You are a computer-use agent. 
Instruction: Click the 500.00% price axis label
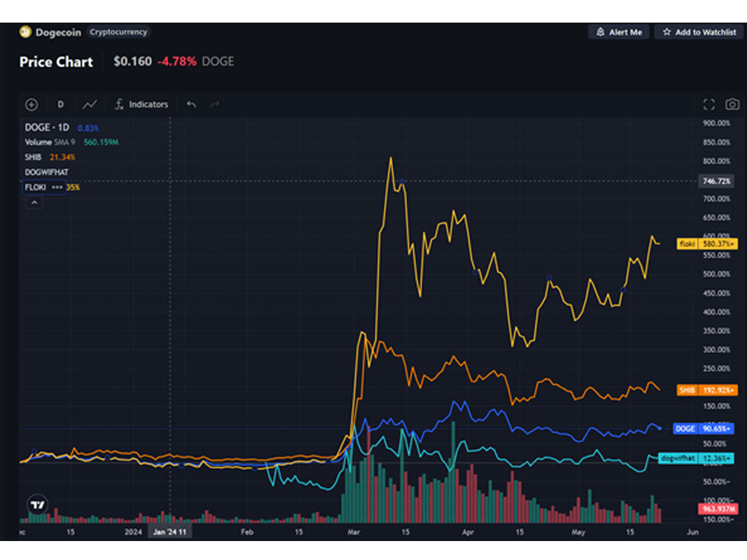point(716,274)
